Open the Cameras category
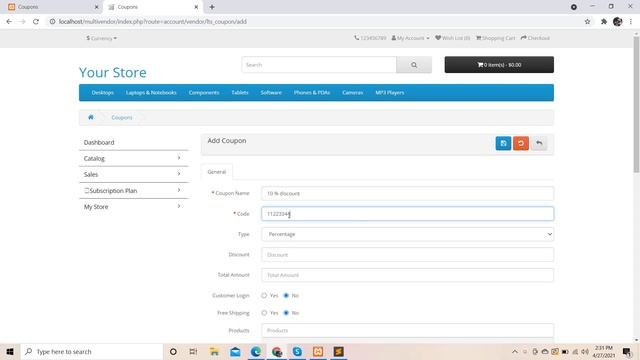 coord(353,93)
